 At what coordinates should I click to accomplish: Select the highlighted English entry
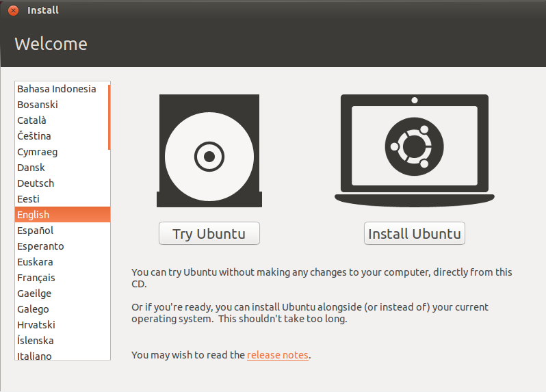(62, 214)
